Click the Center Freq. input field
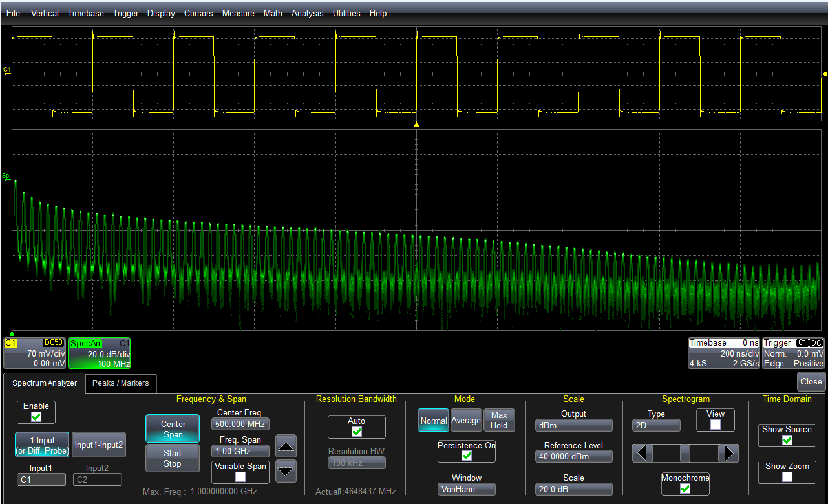Viewport: 828px width, 504px height. point(240,424)
